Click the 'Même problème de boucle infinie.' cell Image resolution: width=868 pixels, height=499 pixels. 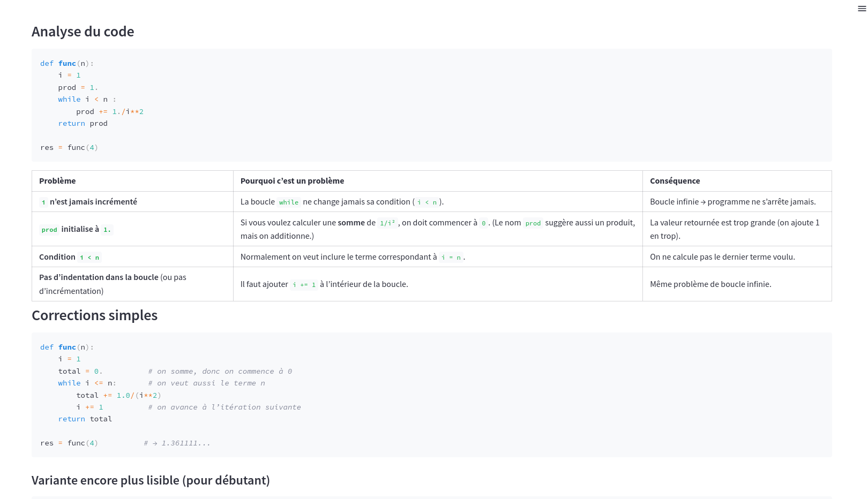pos(710,284)
